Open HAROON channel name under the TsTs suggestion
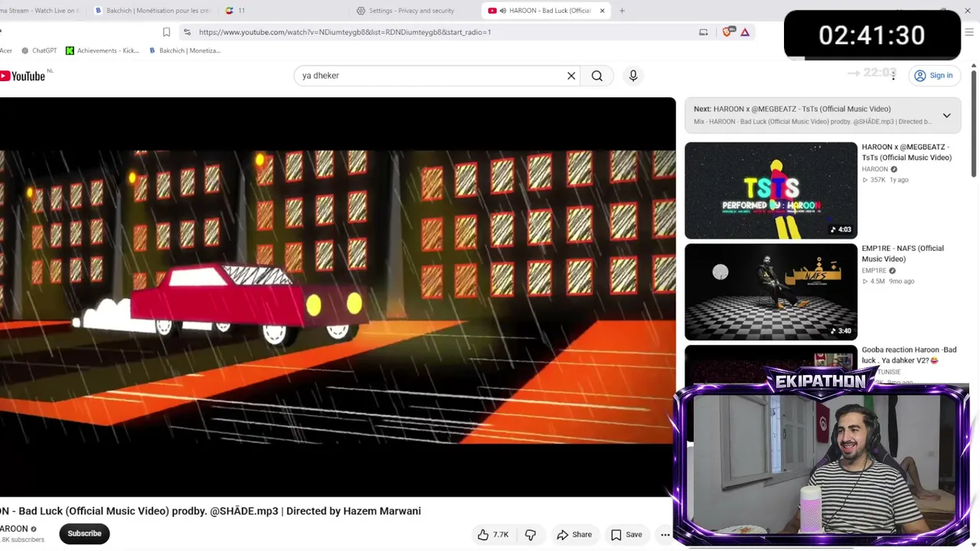This screenshot has height=551, width=980. tap(875, 169)
